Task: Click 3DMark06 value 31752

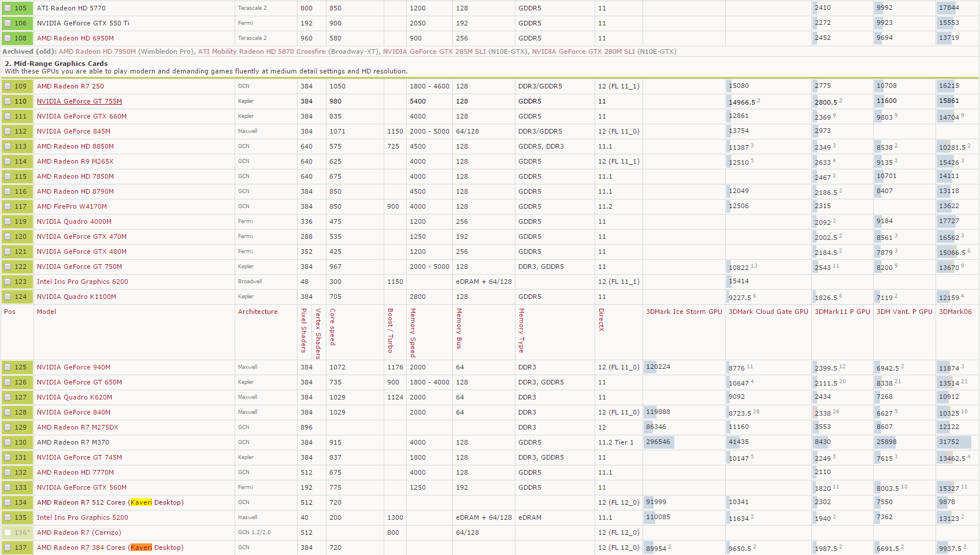Action: point(949,442)
